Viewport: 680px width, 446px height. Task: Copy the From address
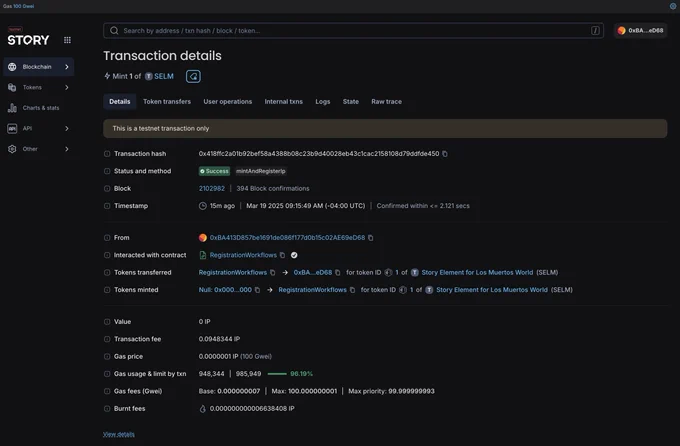371,238
